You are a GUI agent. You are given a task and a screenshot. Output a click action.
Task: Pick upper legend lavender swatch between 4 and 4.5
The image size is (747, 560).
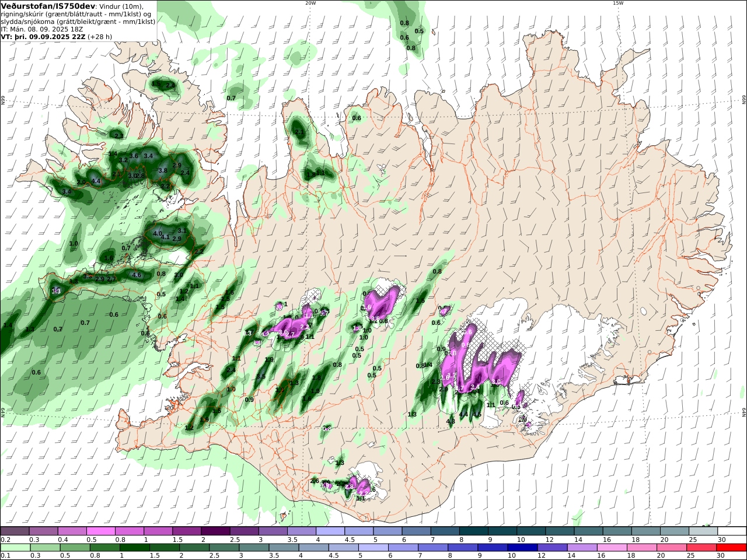pos(330,531)
